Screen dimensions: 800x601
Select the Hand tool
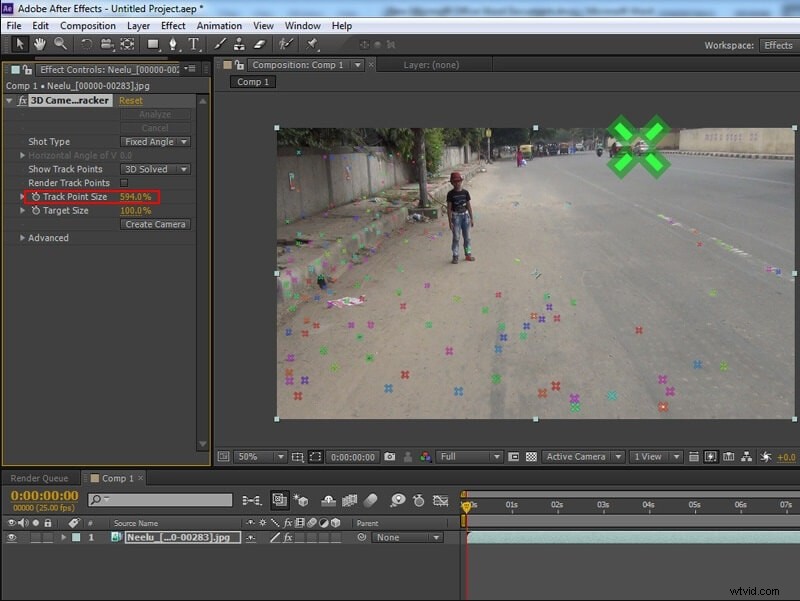[x=39, y=45]
